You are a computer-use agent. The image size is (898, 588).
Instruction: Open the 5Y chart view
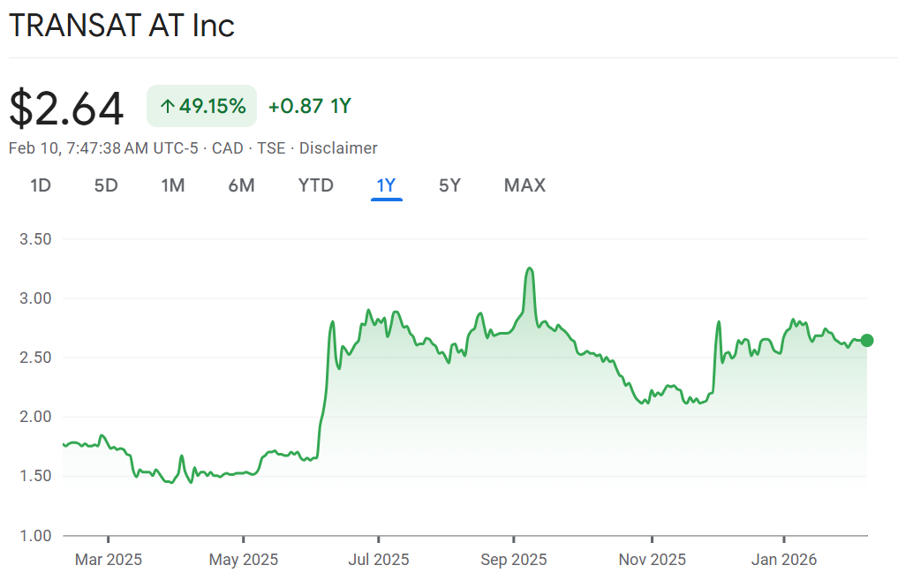(449, 185)
